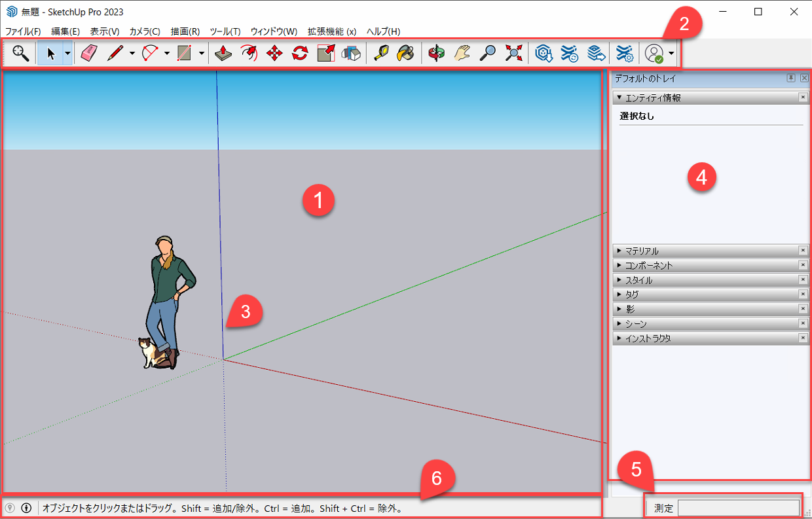Open the Select tool dropdown arrow
Image resolution: width=812 pixels, height=519 pixels.
point(67,54)
